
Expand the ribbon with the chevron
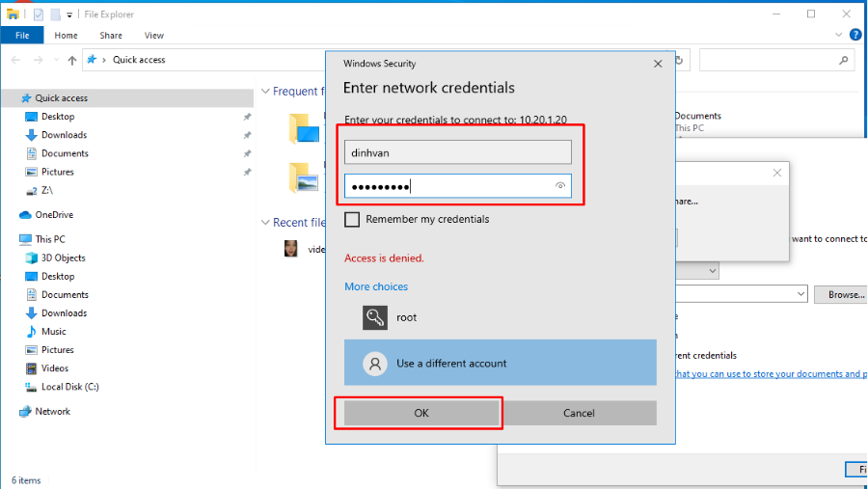(x=838, y=35)
